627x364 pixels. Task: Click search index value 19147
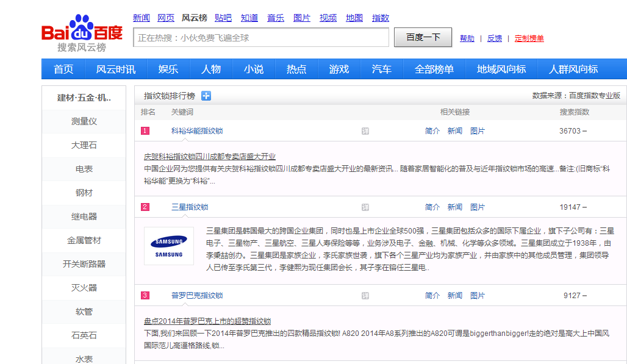[x=570, y=207]
